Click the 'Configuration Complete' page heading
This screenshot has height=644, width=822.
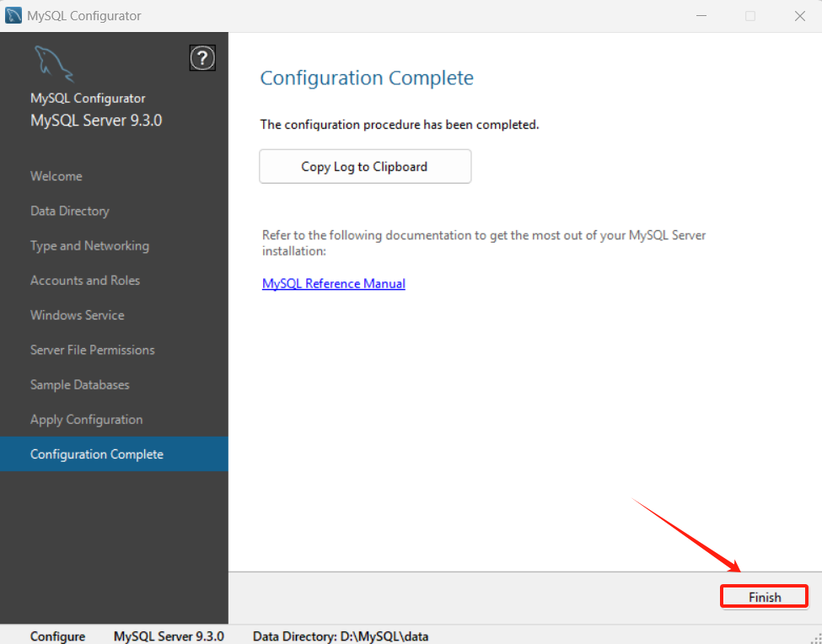367,78
